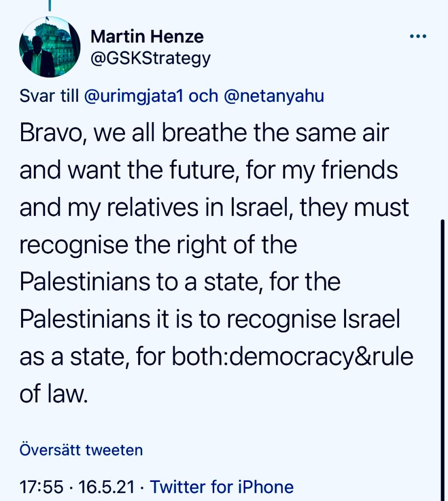Open the tweet's three-dot more options menu
448x501 pixels.
418,37
